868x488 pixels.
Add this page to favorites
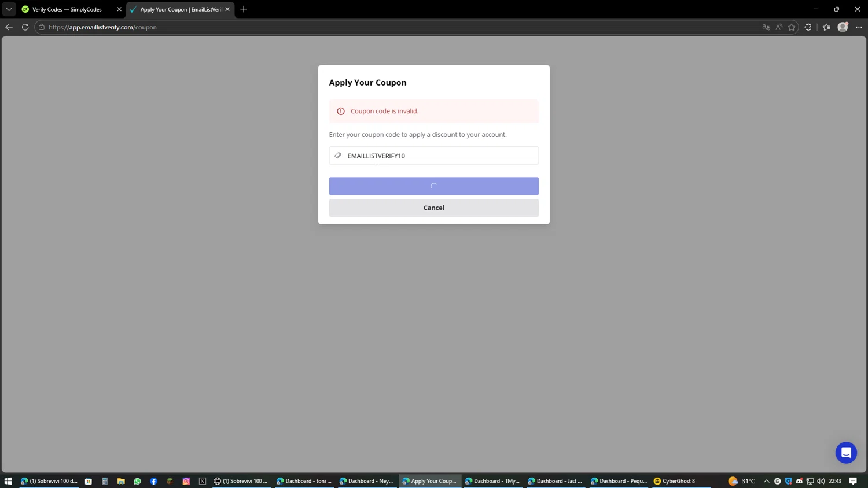(x=792, y=27)
